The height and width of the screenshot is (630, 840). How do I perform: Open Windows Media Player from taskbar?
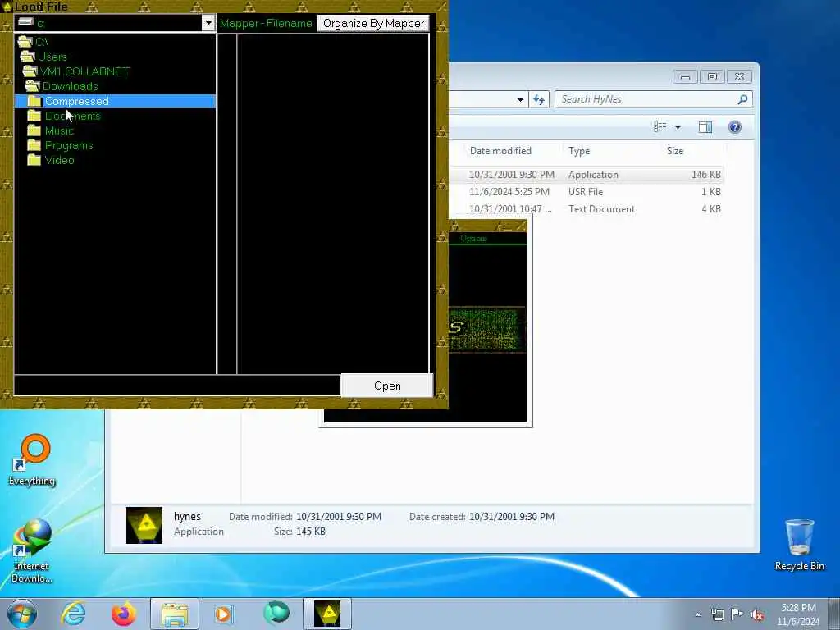[x=224, y=614]
